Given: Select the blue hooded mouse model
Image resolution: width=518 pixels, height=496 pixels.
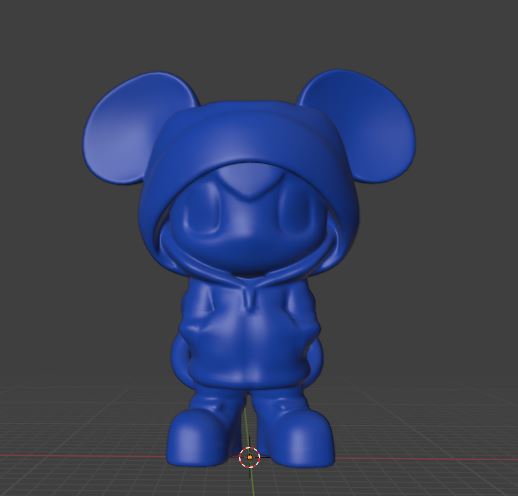Looking at the screenshot, I should coord(249,267).
